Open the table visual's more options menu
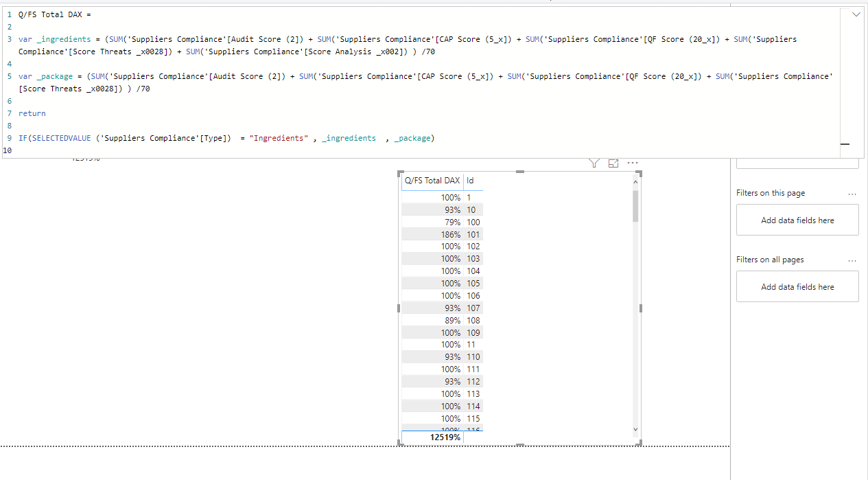This screenshot has height=480, width=868. point(633,163)
